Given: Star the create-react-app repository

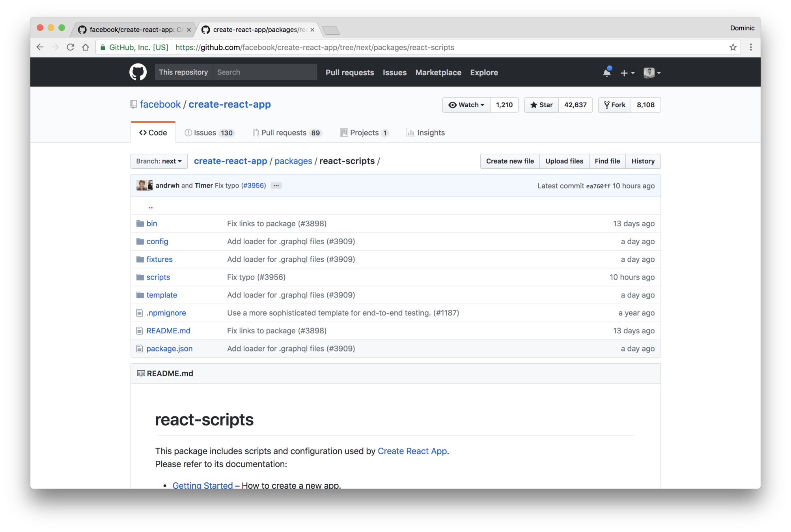Looking at the screenshot, I should [541, 105].
